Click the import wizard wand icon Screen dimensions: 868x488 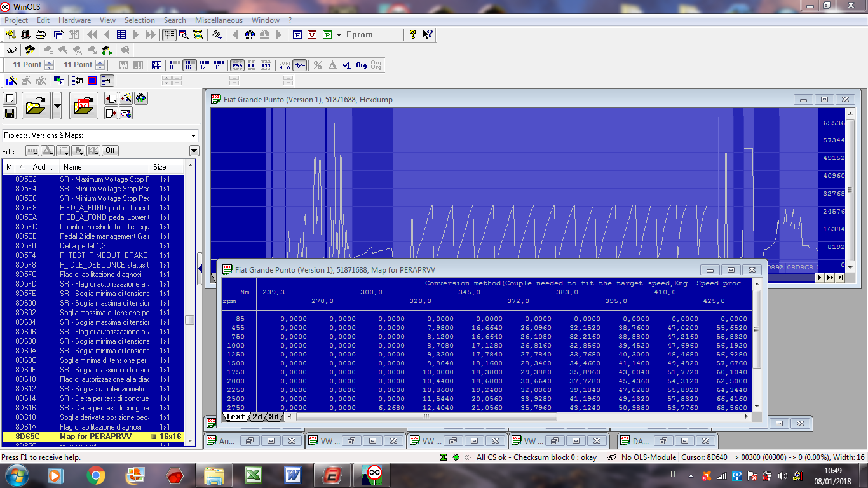pyautogui.click(x=126, y=98)
